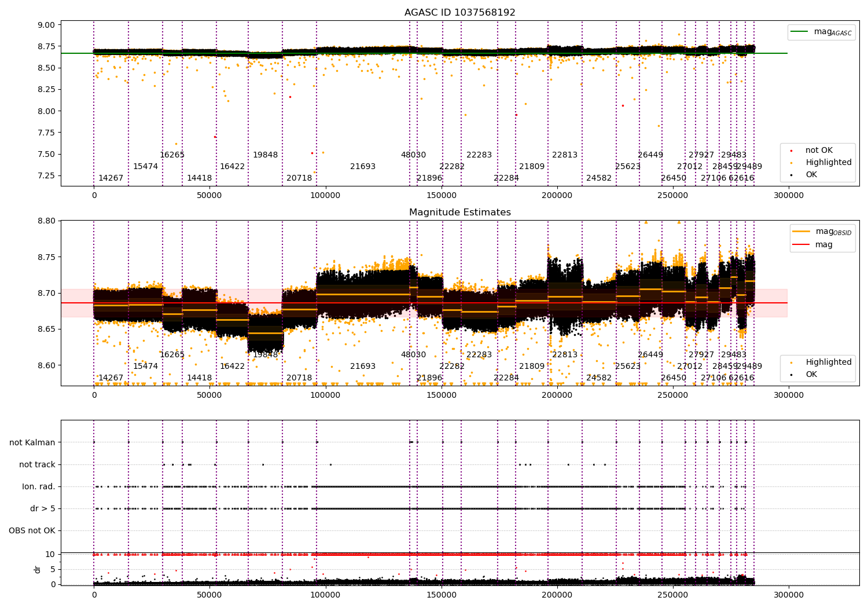Click the "not OK" legend entry in top plot
868x608 pixels.
pos(812,151)
